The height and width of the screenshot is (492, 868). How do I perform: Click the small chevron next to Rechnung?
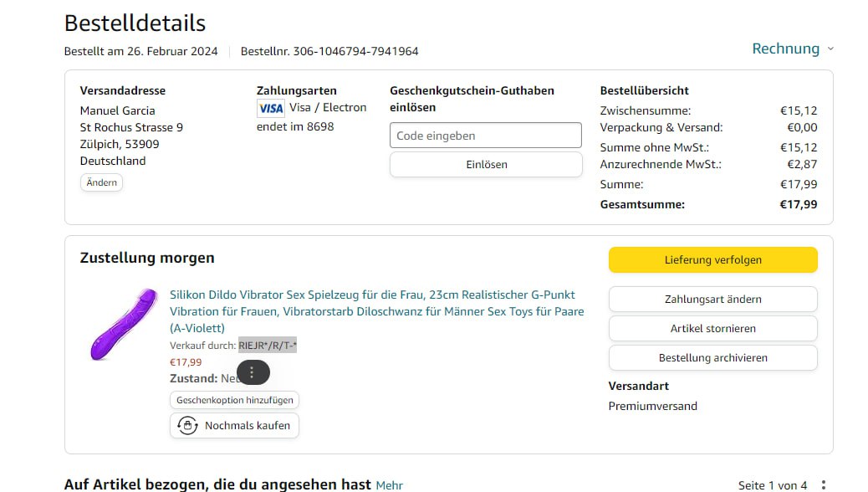click(830, 49)
